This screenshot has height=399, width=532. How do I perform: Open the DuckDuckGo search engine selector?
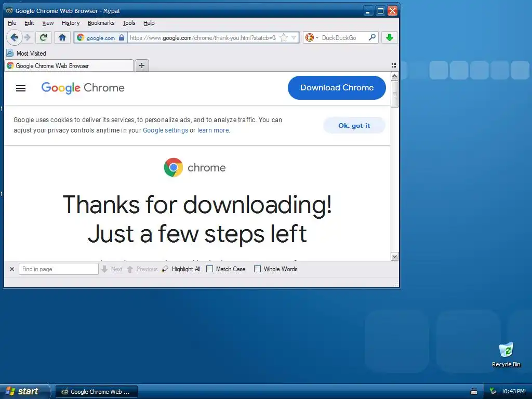pyautogui.click(x=312, y=37)
